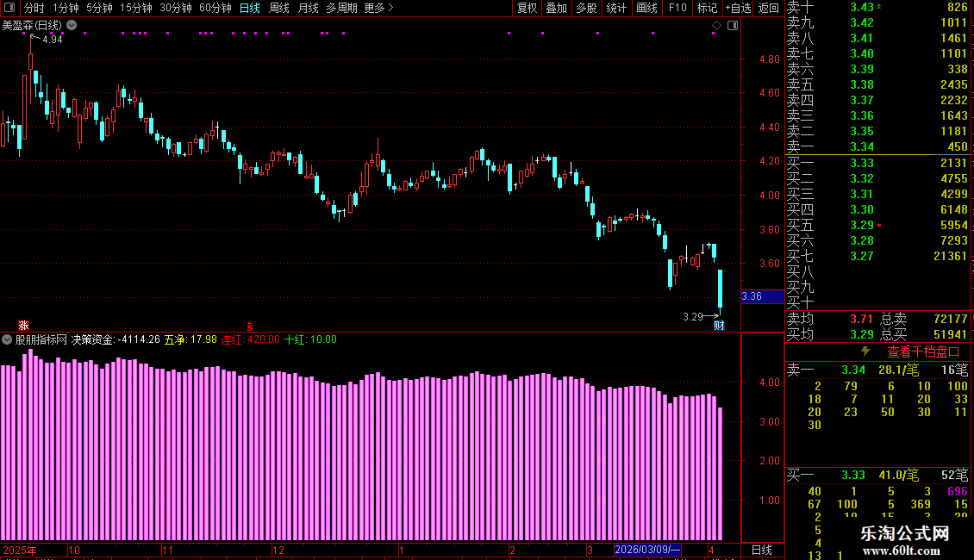The height and width of the screenshot is (560, 974).
Task: Click the 卖一 ask price 3.34 row
Action: (877, 146)
